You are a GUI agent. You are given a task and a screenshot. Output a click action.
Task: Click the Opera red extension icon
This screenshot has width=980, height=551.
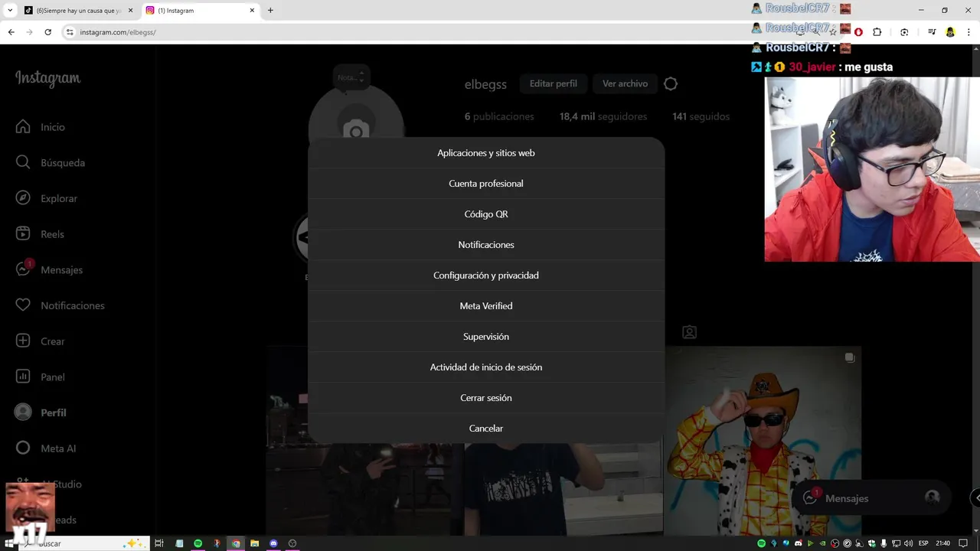858,32
